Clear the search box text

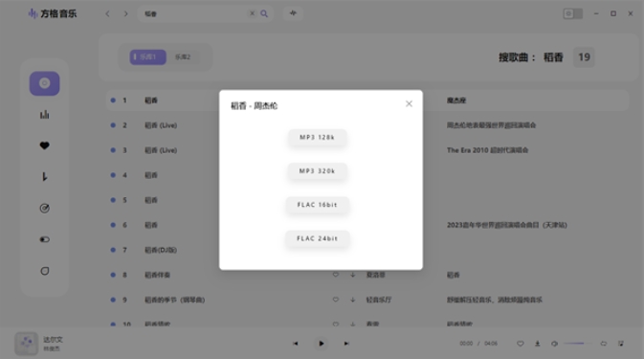click(252, 13)
